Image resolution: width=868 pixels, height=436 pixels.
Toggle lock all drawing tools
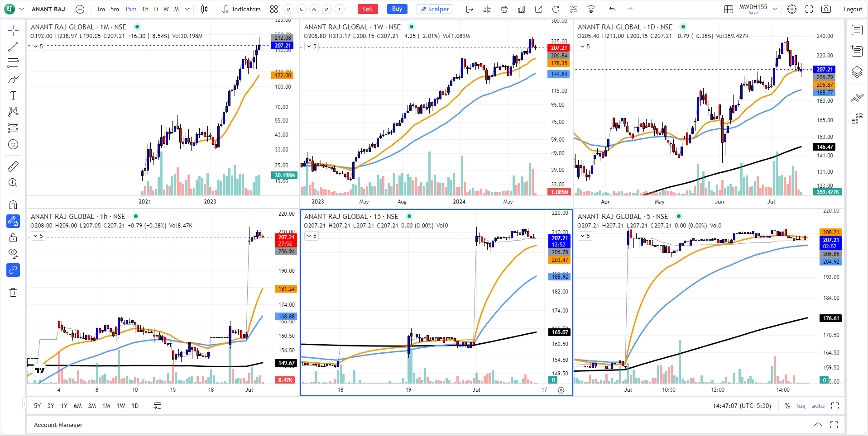(x=13, y=238)
